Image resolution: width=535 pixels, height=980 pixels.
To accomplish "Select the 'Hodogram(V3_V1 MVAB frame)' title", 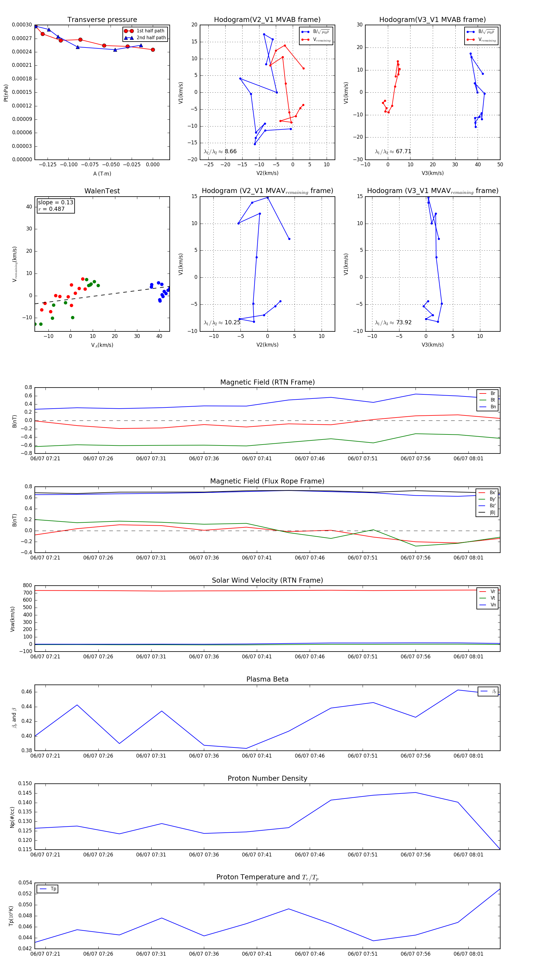I will tap(432, 19).
